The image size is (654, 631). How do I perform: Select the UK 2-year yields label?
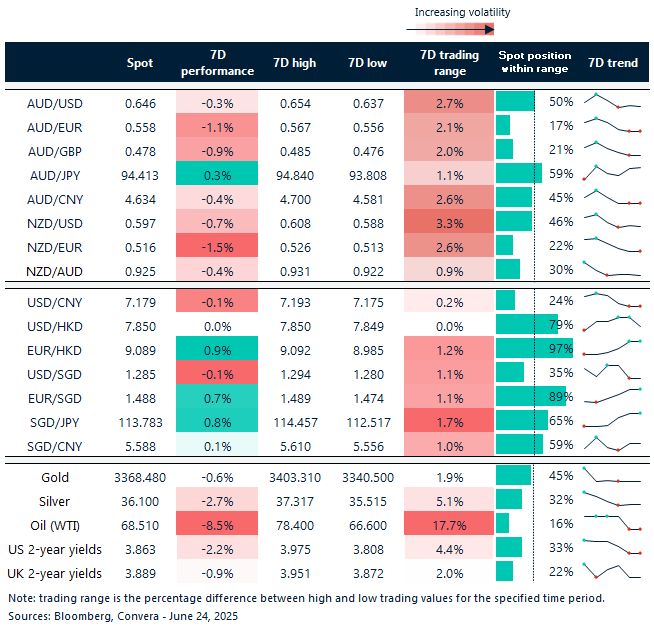(55, 574)
